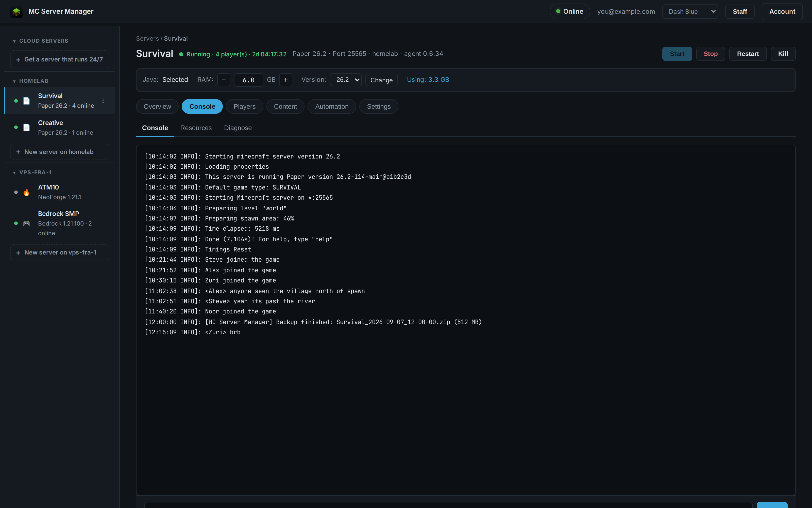Switch to the Resources sub-tab
Image resolution: width=812 pixels, height=508 pixels.
196,128
